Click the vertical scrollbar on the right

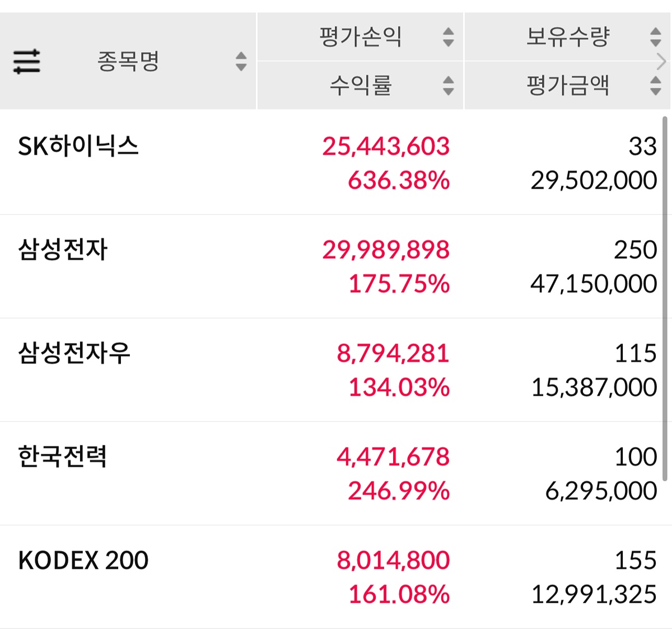[665, 297]
